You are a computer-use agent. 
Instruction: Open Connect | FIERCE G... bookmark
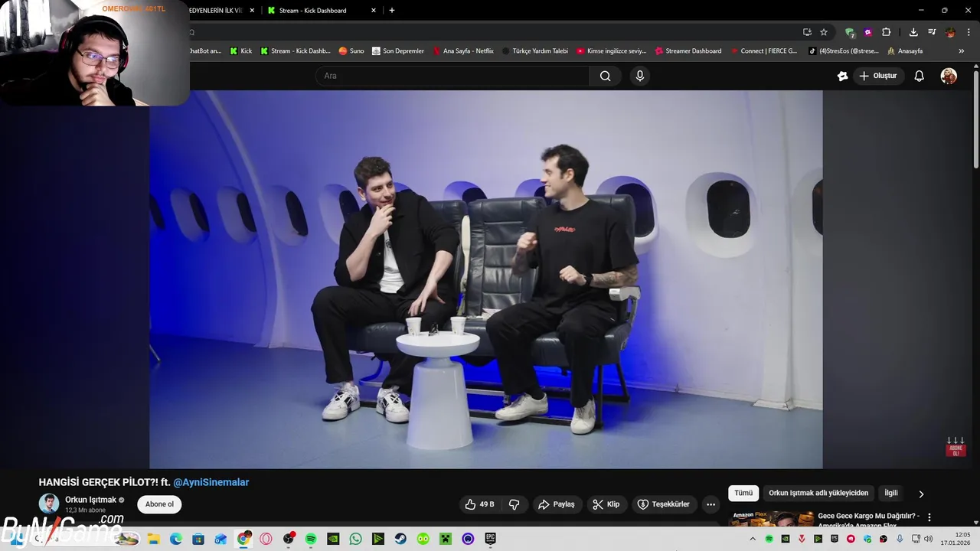(763, 51)
